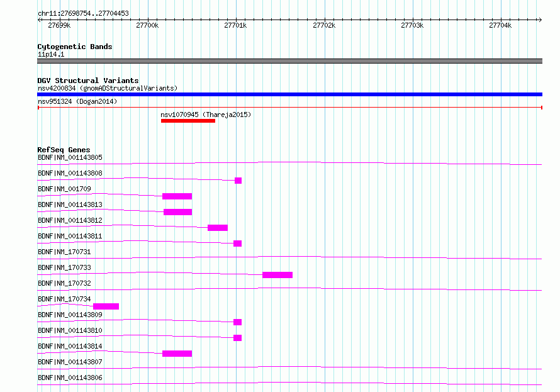Click the BDNF|NM_001143808 transcript label
This screenshot has height=392, width=560.
[x=70, y=174]
